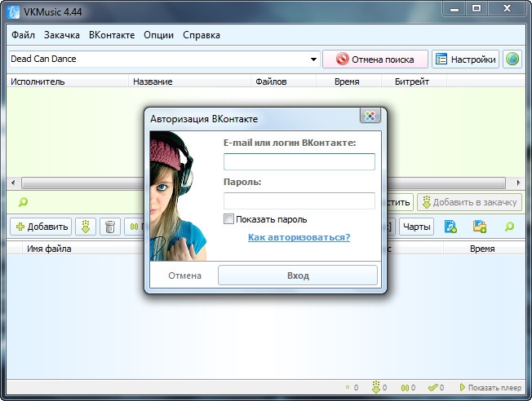532x401 pixels.
Task: Maximize the VKMusic window
Action: point(477,9)
